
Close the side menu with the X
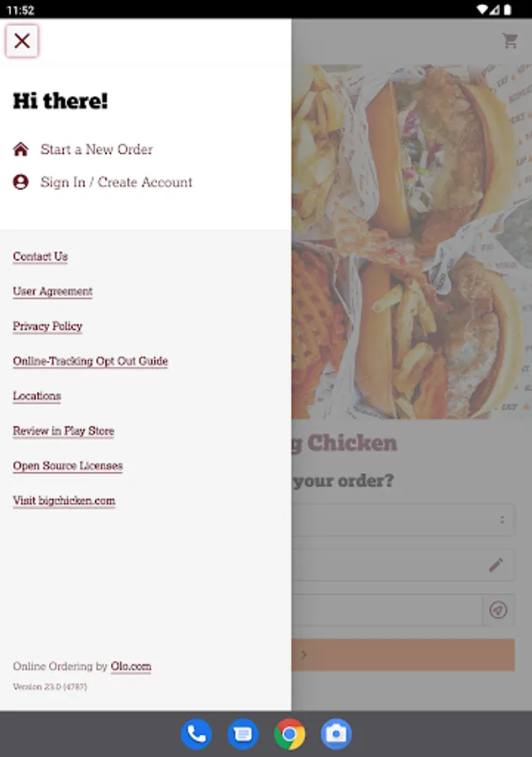pos(22,41)
